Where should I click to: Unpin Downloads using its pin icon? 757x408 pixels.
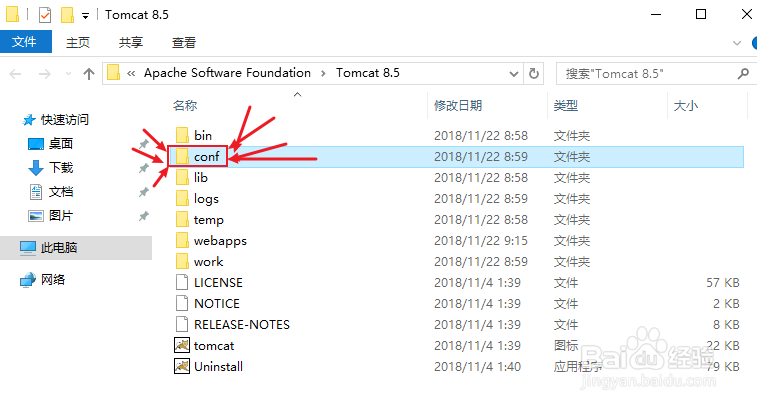point(144,168)
